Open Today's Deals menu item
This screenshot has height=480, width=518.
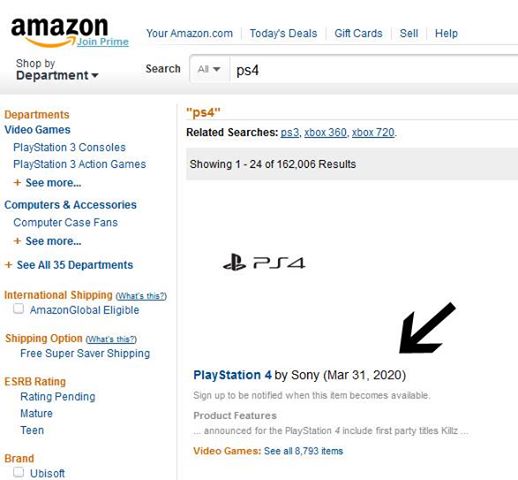coord(283,33)
